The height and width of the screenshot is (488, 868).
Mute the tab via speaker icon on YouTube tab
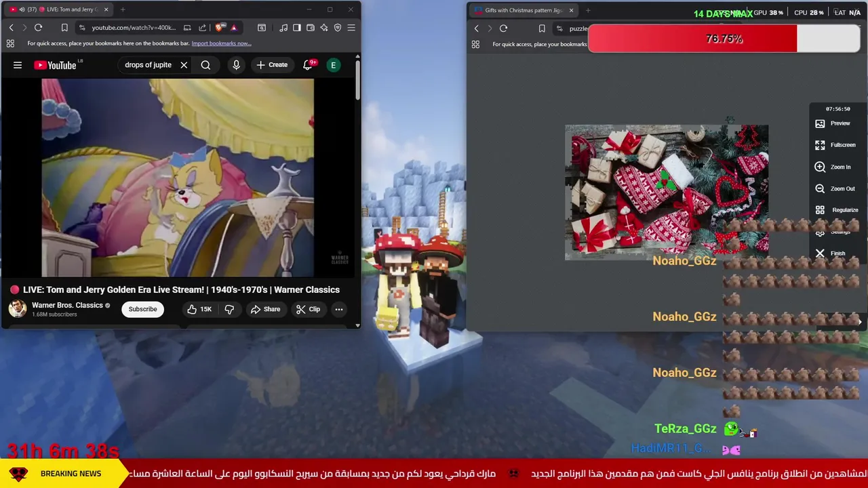click(x=22, y=9)
